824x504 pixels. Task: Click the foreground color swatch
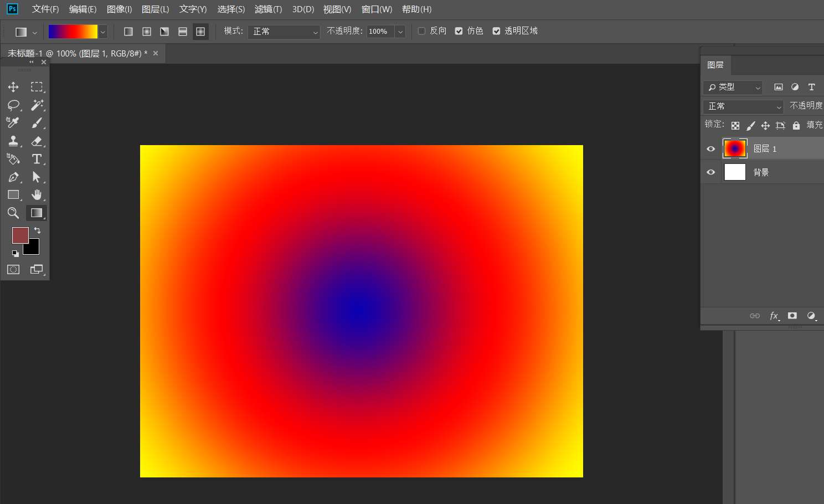pos(20,235)
